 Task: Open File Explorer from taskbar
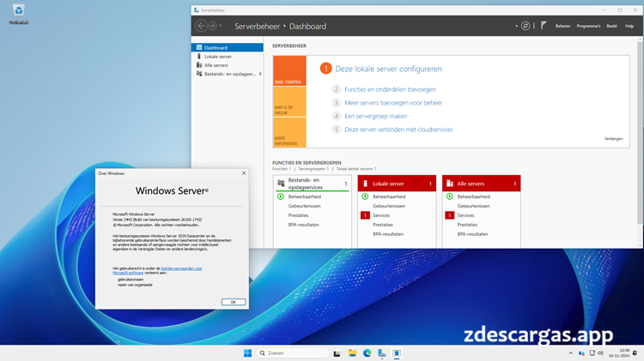pyautogui.click(x=352, y=353)
